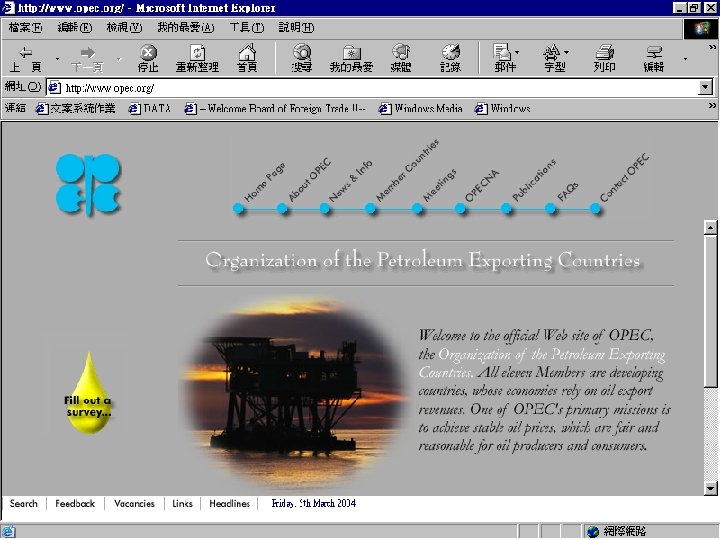
Task: Expand the Font size dropdown arrow
Action: 567,52
